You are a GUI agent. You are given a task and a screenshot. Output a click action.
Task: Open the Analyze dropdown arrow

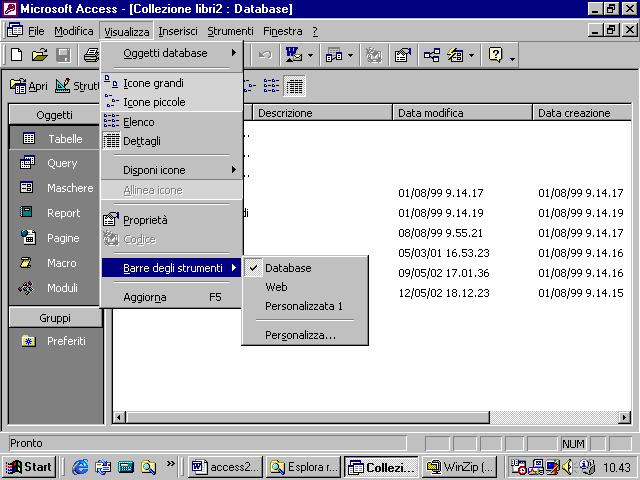350,55
